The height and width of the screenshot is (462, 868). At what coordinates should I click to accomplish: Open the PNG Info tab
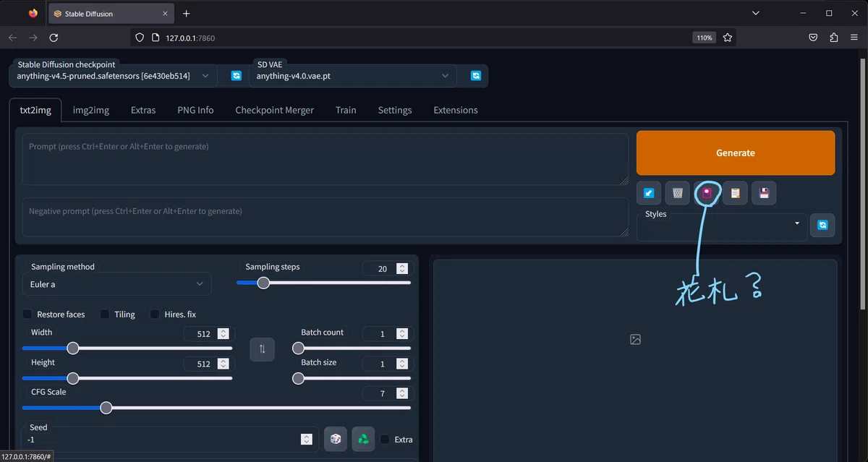click(195, 110)
